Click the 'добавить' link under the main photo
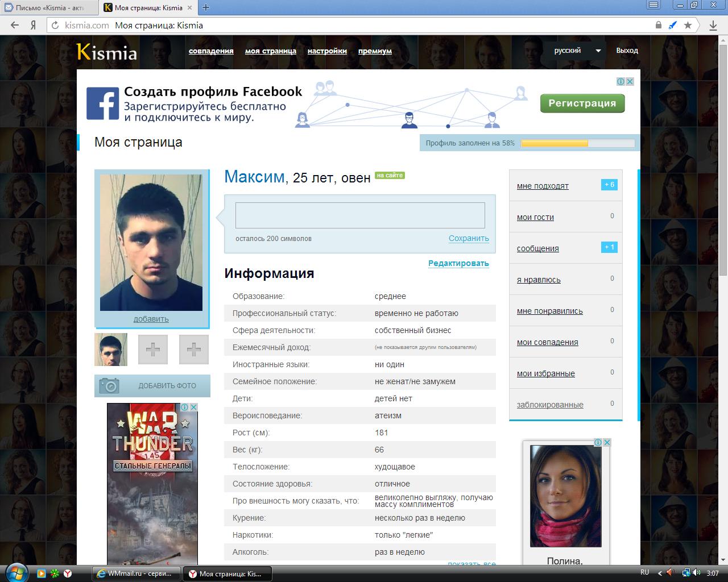The image size is (728, 582). pos(151,319)
